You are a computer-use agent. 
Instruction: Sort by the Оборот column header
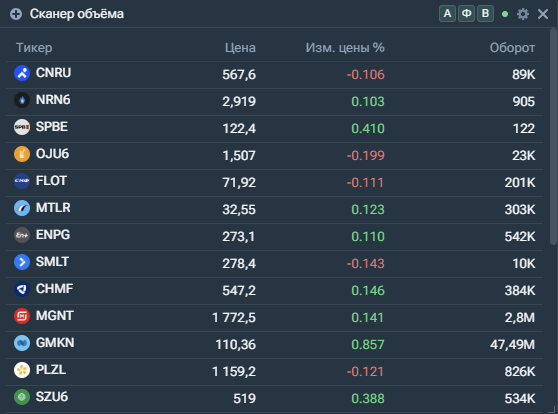tap(512, 48)
